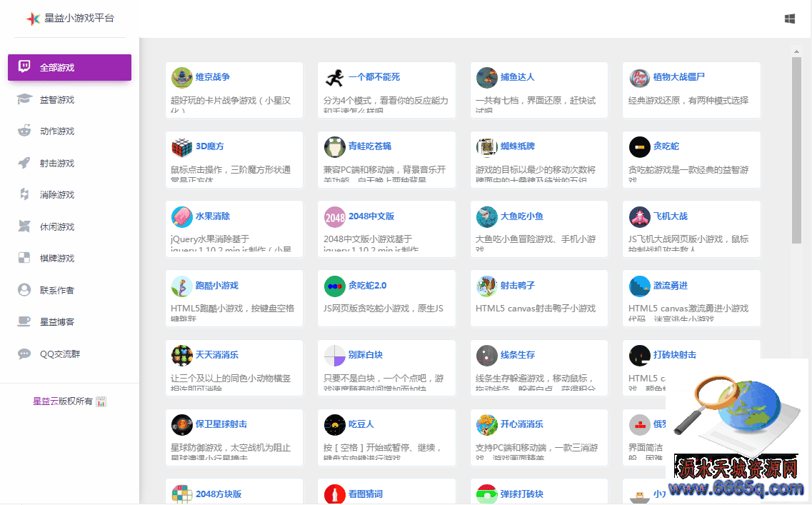812x505 pixels.
Task: Open the 开心消消乐 game title link
Action: click(x=521, y=424)
